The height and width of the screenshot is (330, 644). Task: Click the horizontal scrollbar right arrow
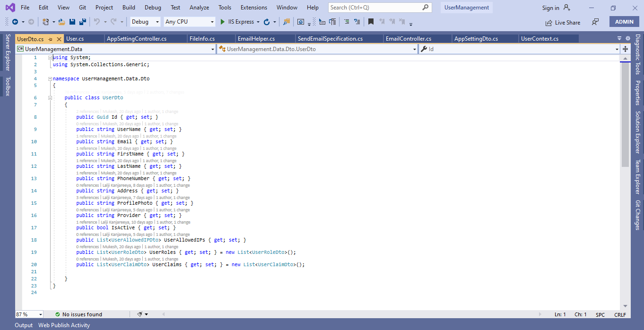pos(540,314)
